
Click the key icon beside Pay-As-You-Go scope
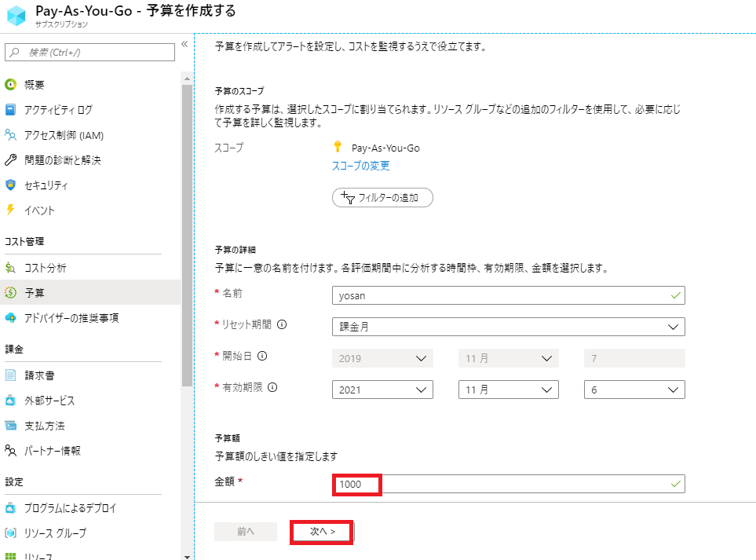pyautogui.click(x=338, y=147)
